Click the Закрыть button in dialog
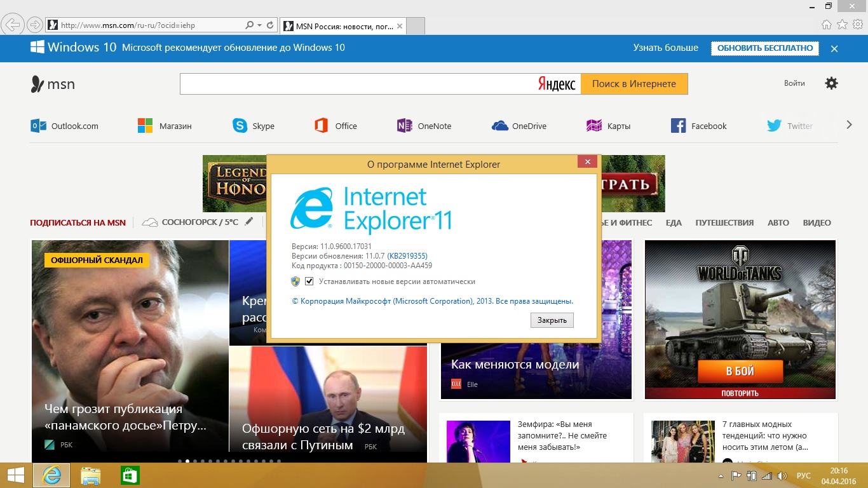This screenshot has height=488, width=868. (x=552, y=320)
